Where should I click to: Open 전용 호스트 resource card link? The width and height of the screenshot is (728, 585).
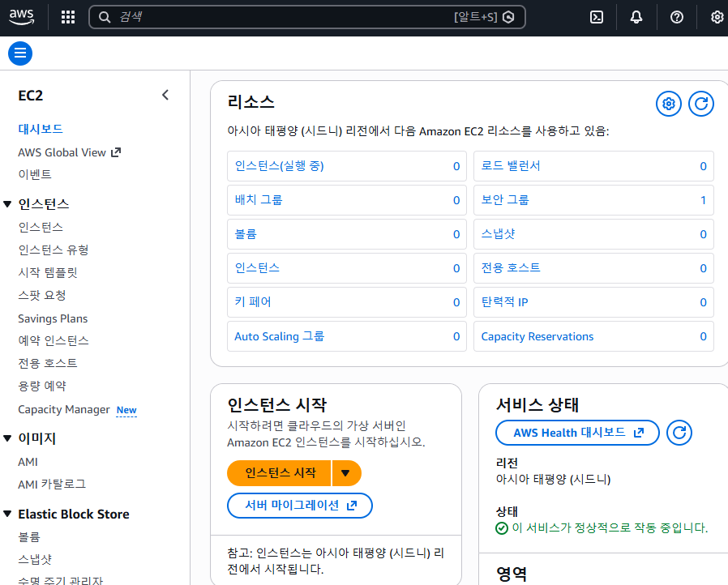[x=510, y=267]
